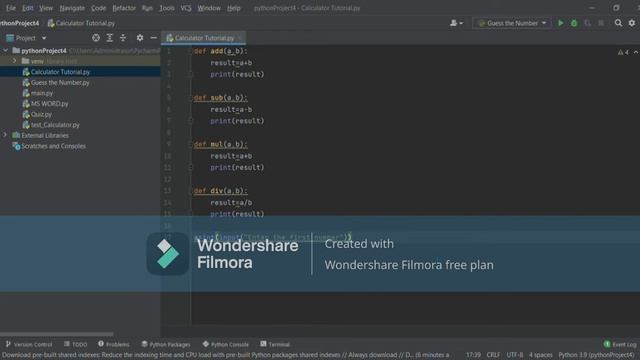Click Select Opened File target icon

(x=96, y=38)
